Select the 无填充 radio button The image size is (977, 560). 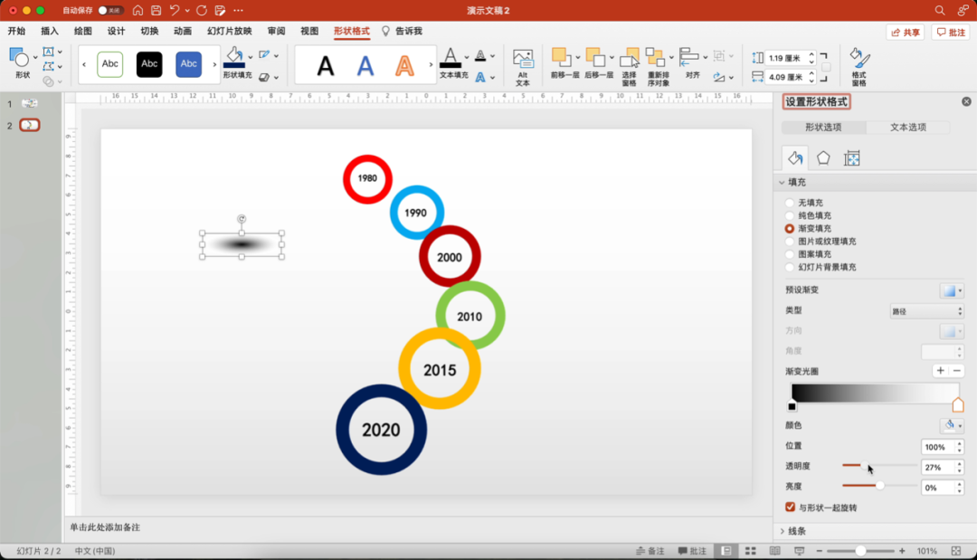click(x=790, y=203)
